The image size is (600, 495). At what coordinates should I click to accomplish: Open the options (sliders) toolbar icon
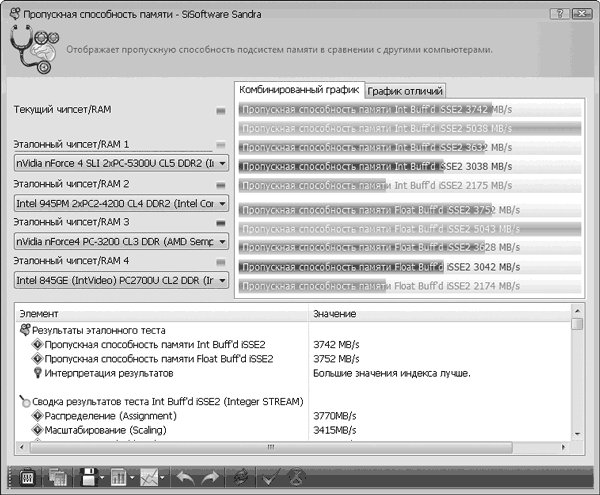[x=27, y=477]
